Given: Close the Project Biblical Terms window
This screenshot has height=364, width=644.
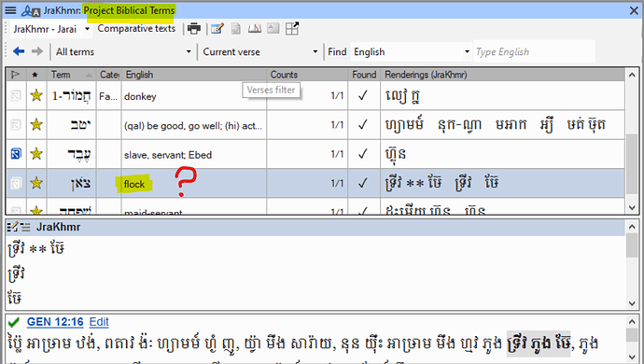Looking at the screenshot, I should [x=634, y=10].
